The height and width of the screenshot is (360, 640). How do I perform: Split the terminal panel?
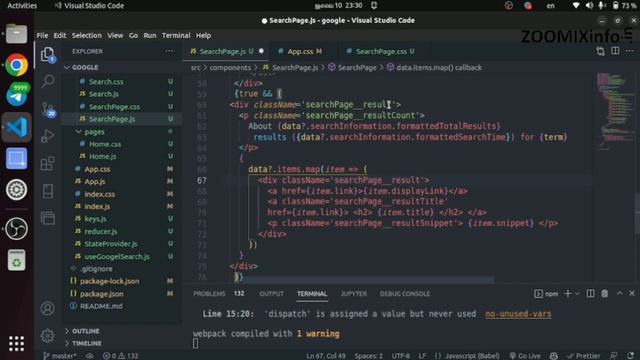590,293
